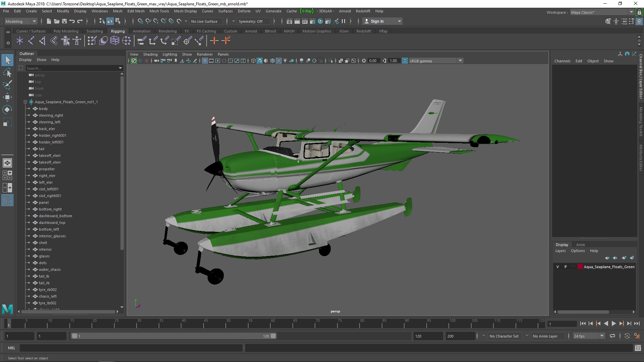Open the Rendering menu tab

[167, 31]
